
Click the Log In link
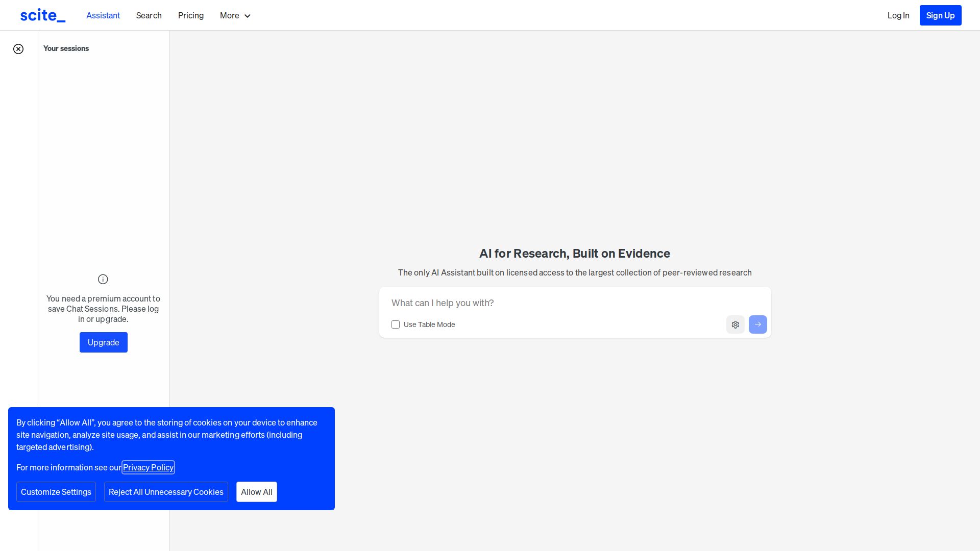[x=898, y=15]
